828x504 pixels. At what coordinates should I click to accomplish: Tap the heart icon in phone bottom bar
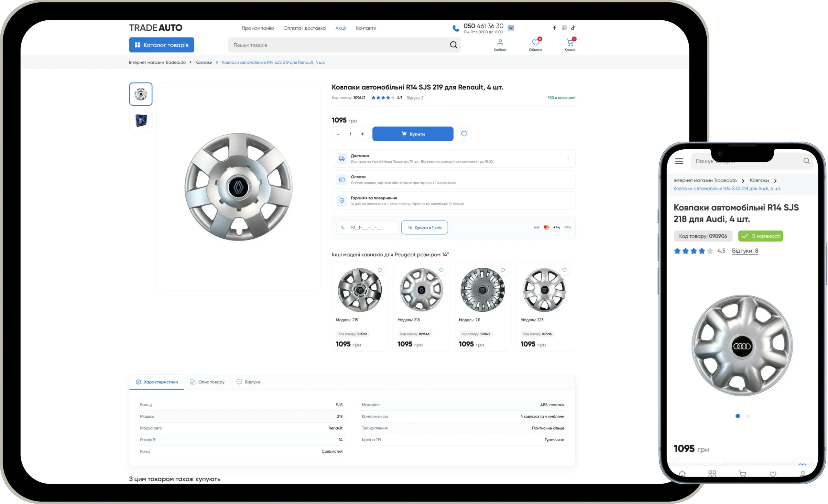coord(773,474)
